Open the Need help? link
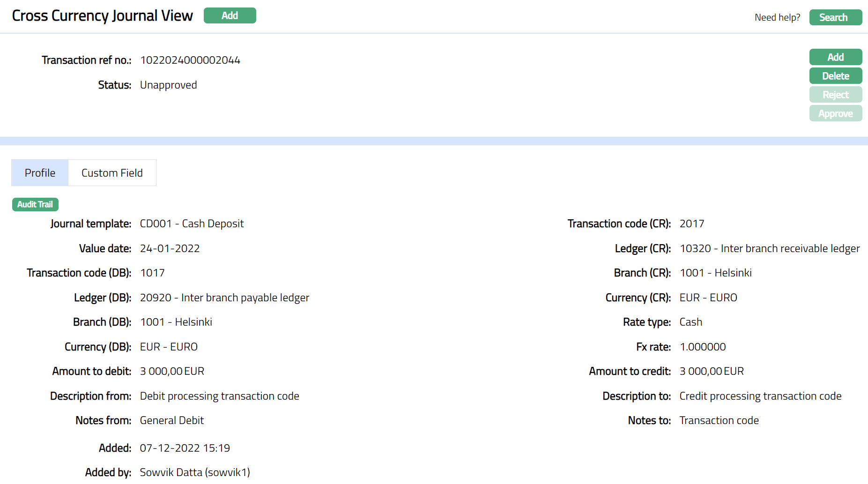This screenshot has height=484, width=868. pyautogui.click(x=777, y=17)
